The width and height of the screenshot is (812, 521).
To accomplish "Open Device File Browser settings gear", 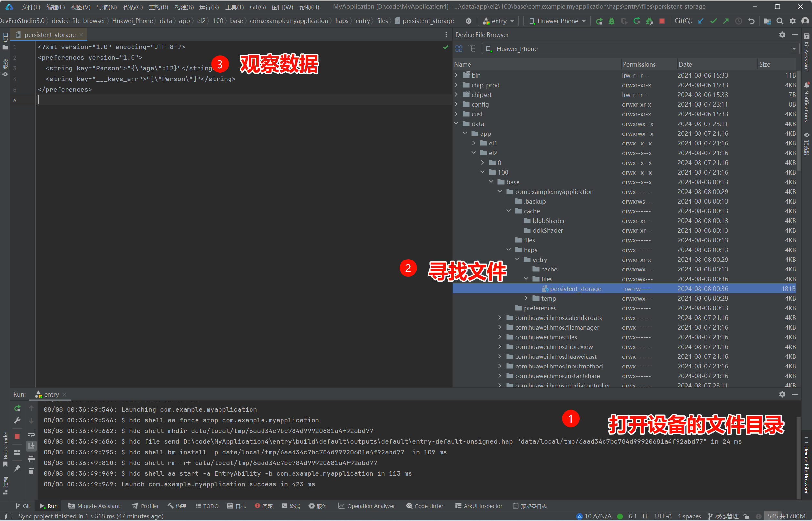I will 782,35.
